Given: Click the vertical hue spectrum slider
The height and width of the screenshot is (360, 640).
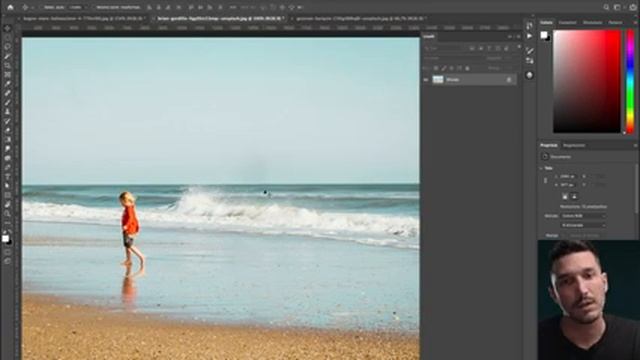Looking at the screenshot, I should click(x=630, y=81).
